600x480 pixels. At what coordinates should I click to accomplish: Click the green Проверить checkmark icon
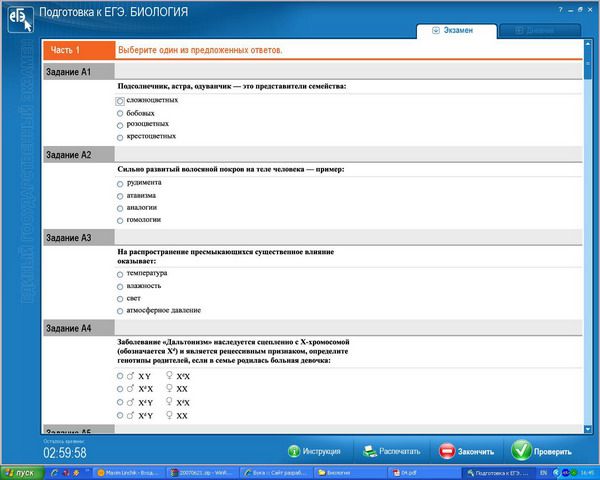520,451
